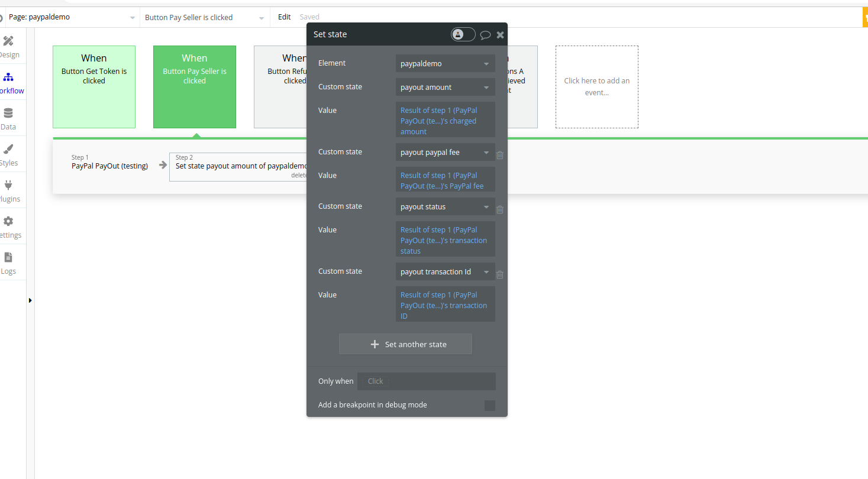Open the Design tab icon
The width and height of the screenshot is (868, 479).
tap(8, 41)
